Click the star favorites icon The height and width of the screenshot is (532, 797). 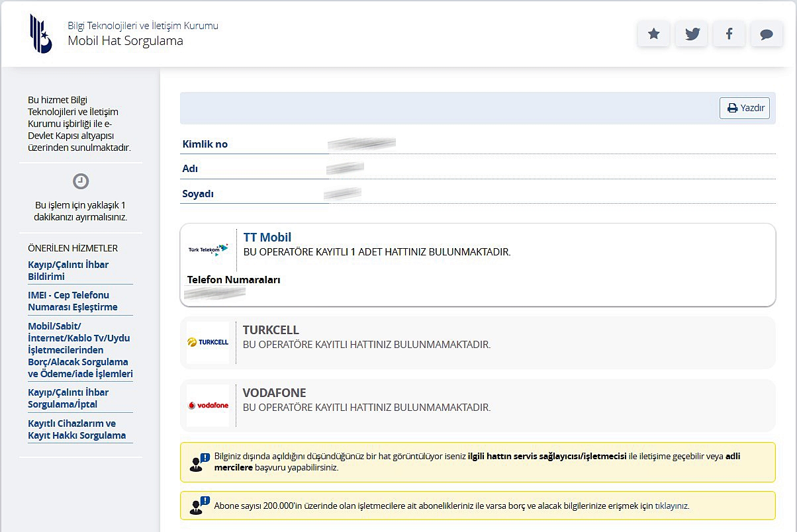tap(653, 34)
